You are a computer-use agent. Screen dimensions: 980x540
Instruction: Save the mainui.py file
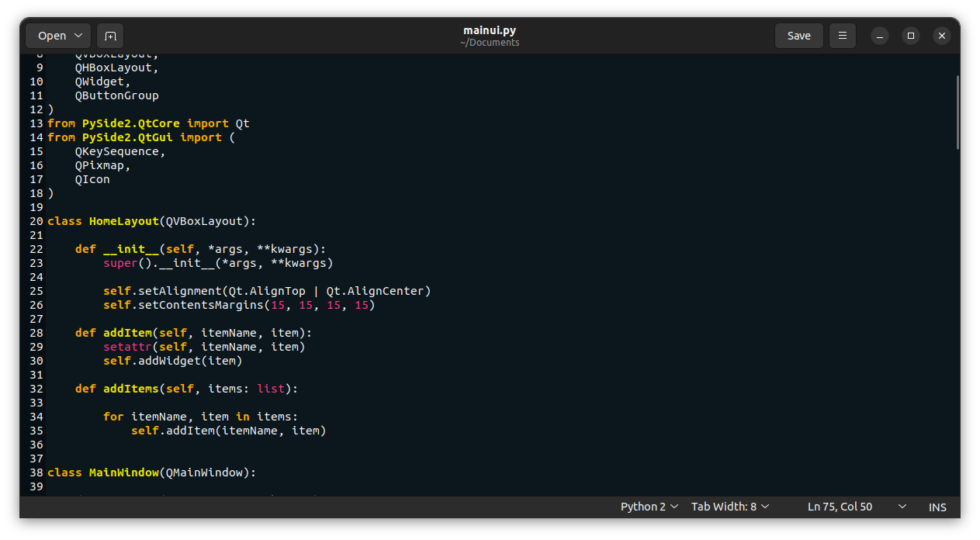point(798,36)
